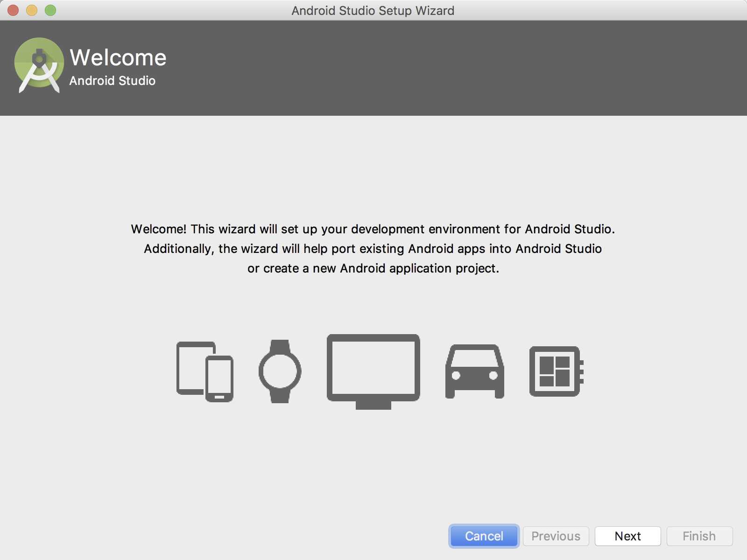
Task: Minimize the Setup Wizard window
Action: (x=32, y=10)
